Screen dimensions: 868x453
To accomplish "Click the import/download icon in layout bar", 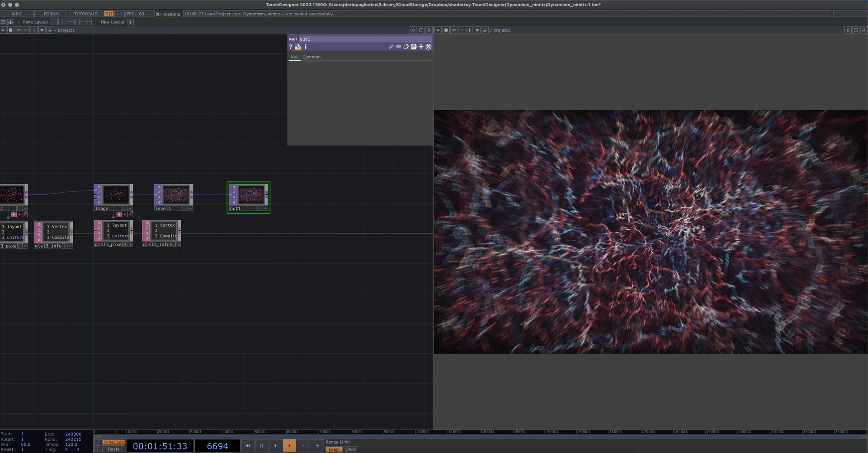I will pos(10,22).
